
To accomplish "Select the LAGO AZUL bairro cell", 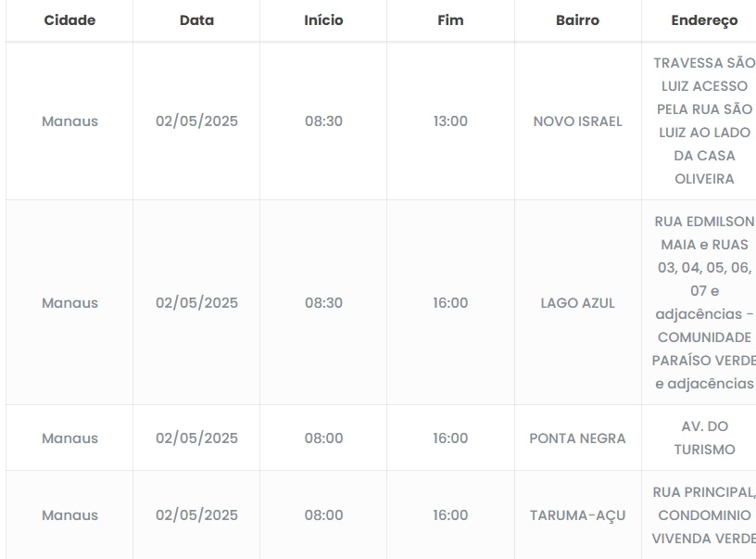I will pos(577,303).
